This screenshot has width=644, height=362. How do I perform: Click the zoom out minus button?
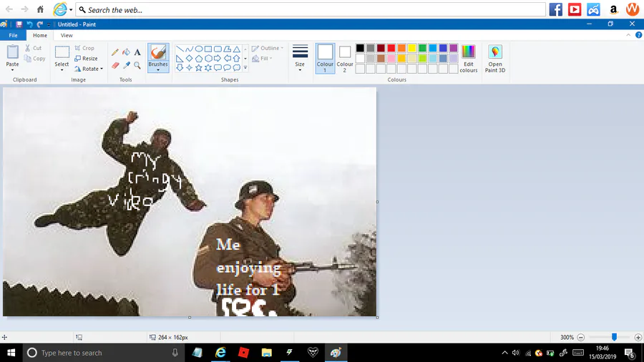point(581,338)
